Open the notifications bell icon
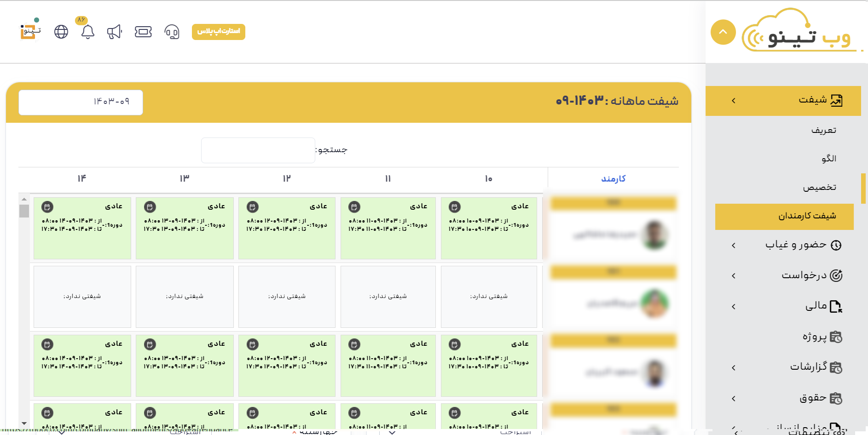 click(87, 32)
